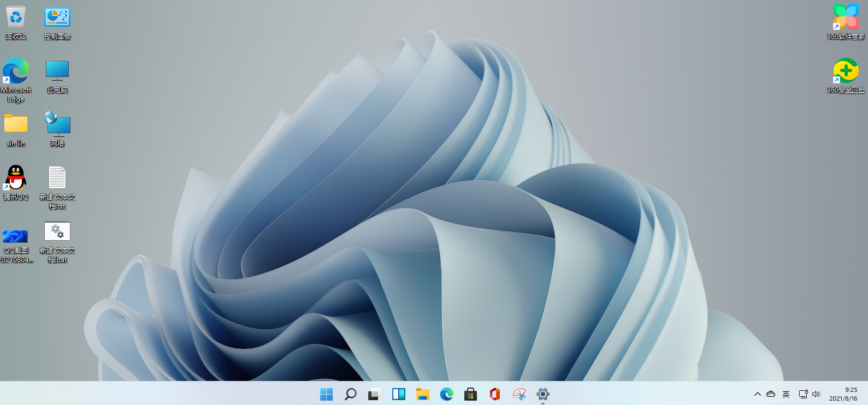Launch Microsoft Store from the taskbar
This screenshot has height=405, width=868.
[470, 394]
